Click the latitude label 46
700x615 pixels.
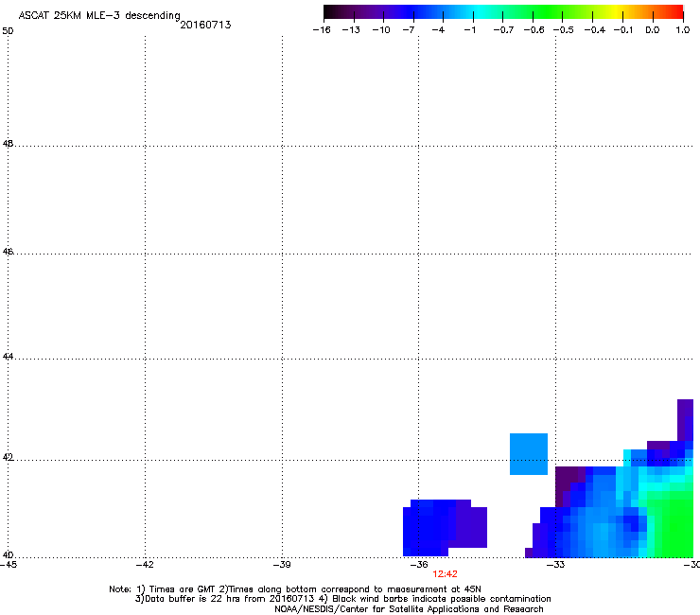click(8, 252)
